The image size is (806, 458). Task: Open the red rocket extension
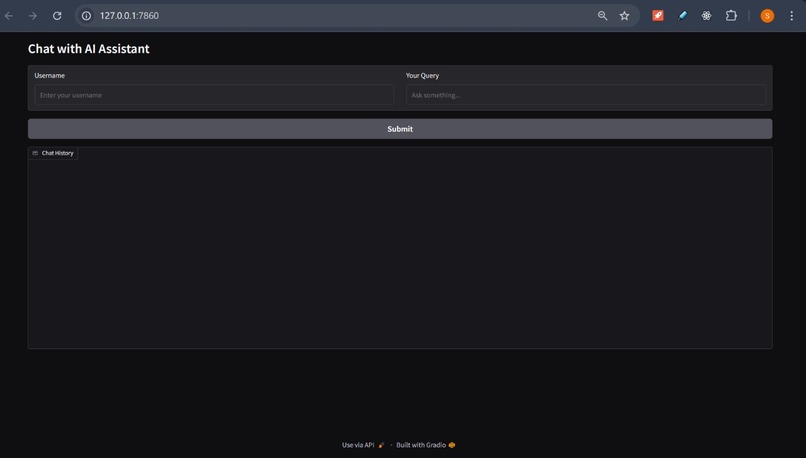click(658, 16)
